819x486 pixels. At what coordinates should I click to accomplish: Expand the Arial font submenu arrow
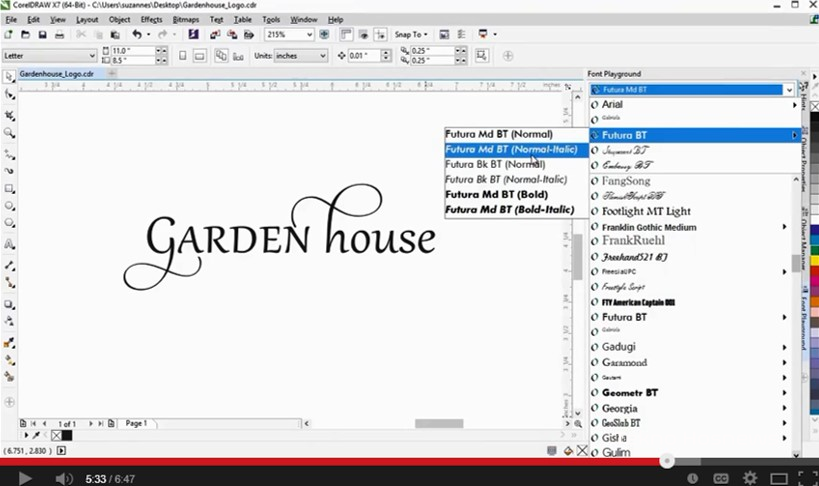(794, 105)
